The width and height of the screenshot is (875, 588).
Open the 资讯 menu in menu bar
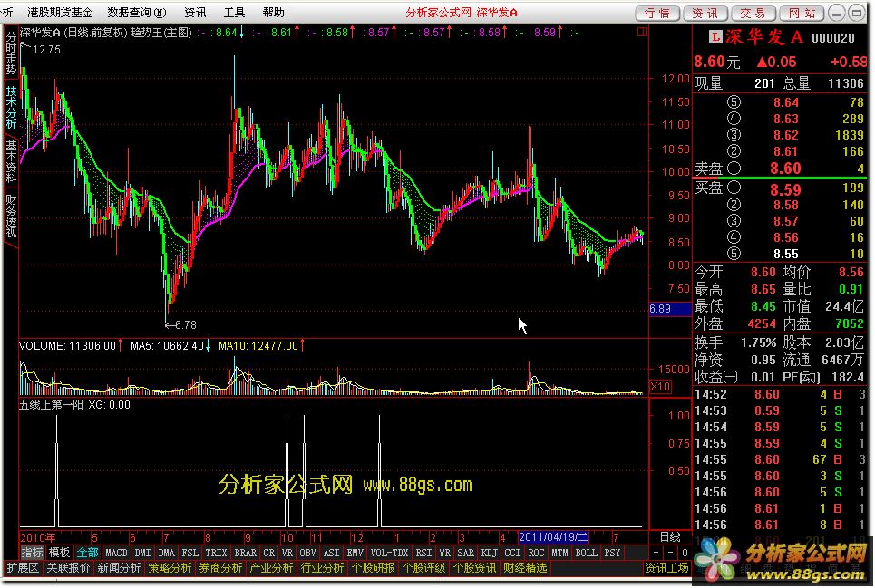(x=195, y=13)
